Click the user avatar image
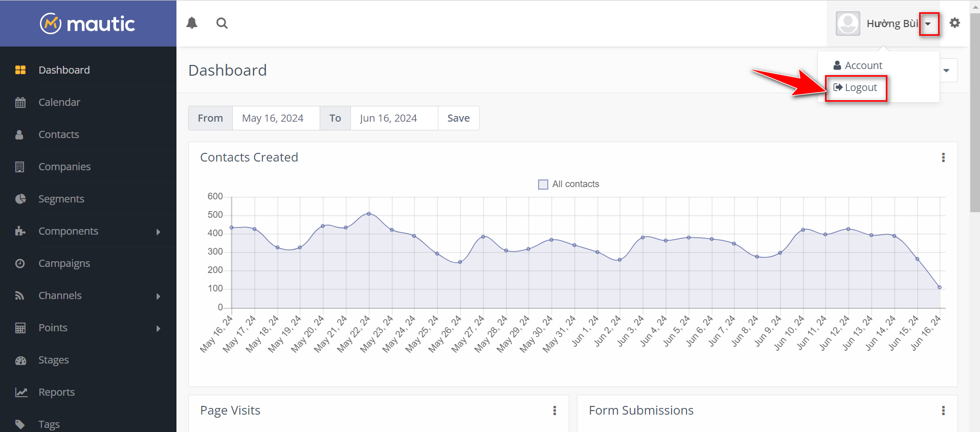 pyautogui.click(x=848, y=24)
